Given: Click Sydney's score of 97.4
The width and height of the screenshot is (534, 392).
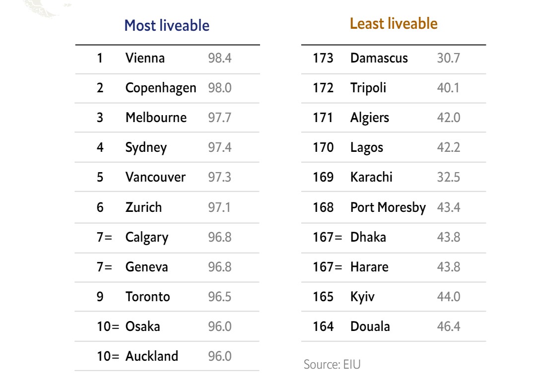Looking at the screenshot, I should click(219, 147).
